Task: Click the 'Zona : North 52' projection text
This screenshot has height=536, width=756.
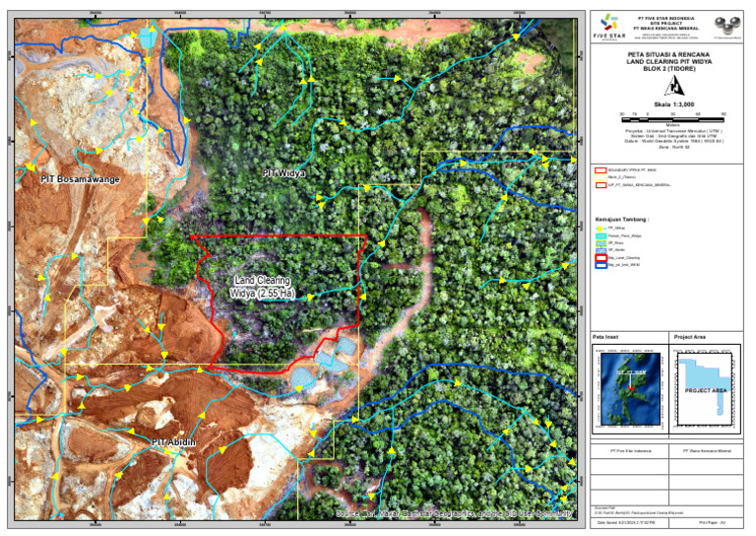Action: pos(674,147)
